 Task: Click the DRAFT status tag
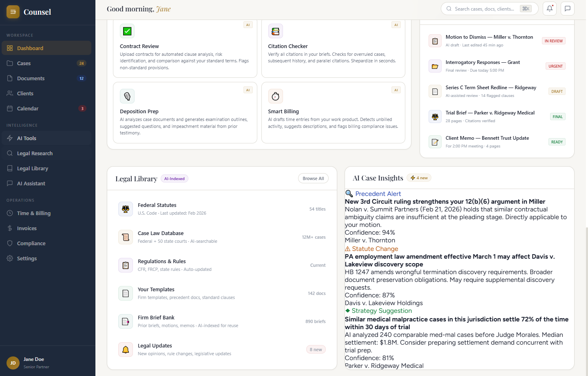(557, 91)
